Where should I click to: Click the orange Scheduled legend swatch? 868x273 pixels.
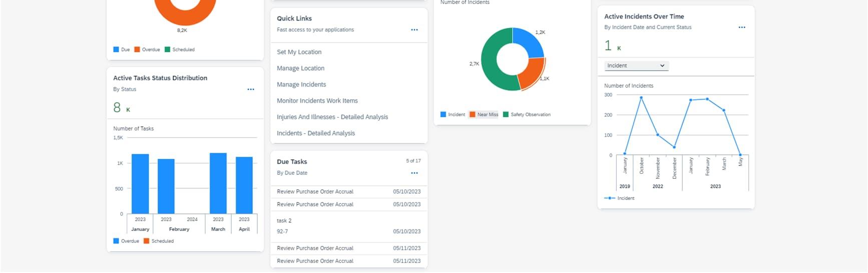click(x=146, y=241)
